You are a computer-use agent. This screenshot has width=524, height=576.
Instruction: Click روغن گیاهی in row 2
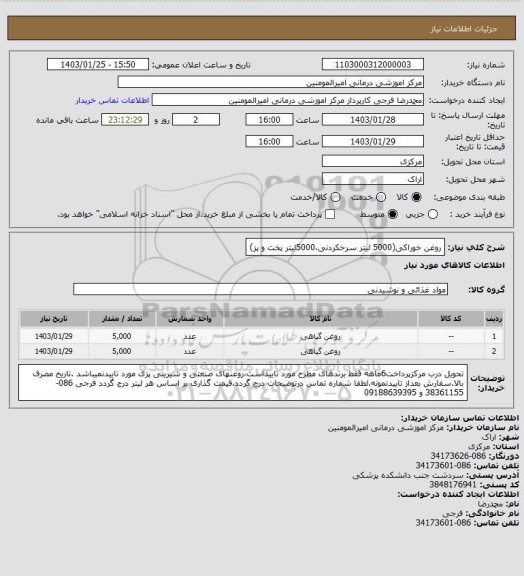point(320,352)
